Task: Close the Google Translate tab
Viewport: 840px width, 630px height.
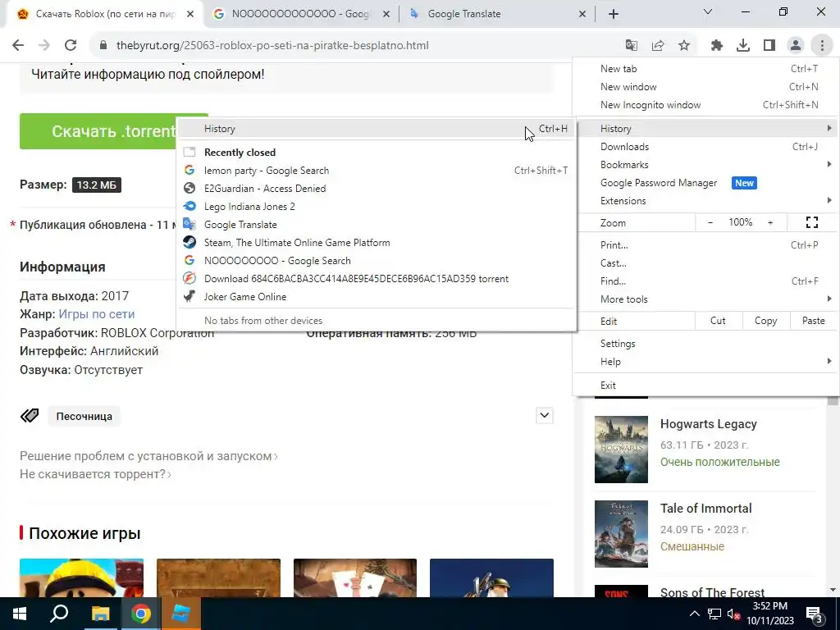Action: pyautogui.click(x=582, y=14)
